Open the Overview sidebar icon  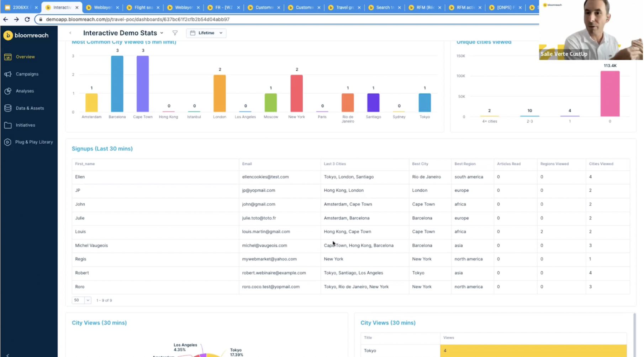[8, 57]
